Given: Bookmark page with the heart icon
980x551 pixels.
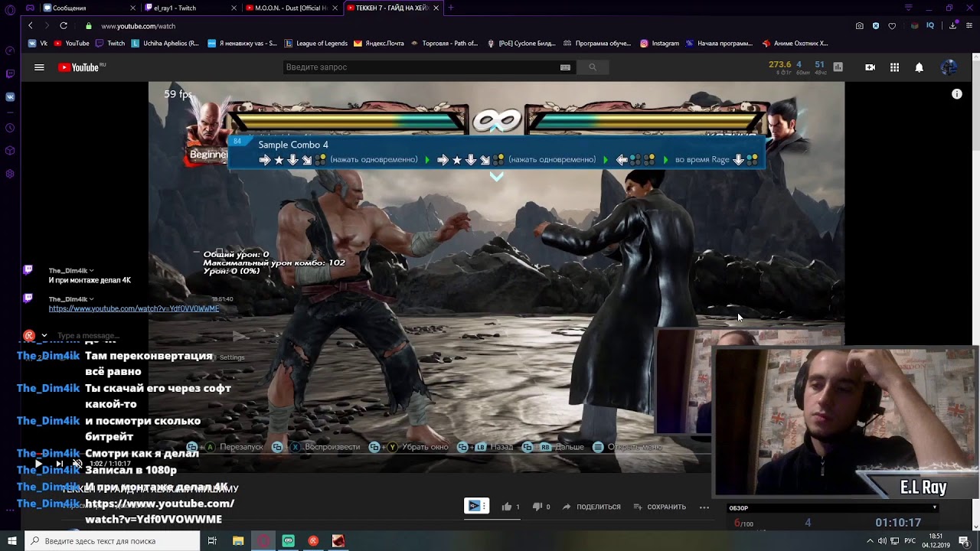Looking at the screenshot, I should coord(892,26).
